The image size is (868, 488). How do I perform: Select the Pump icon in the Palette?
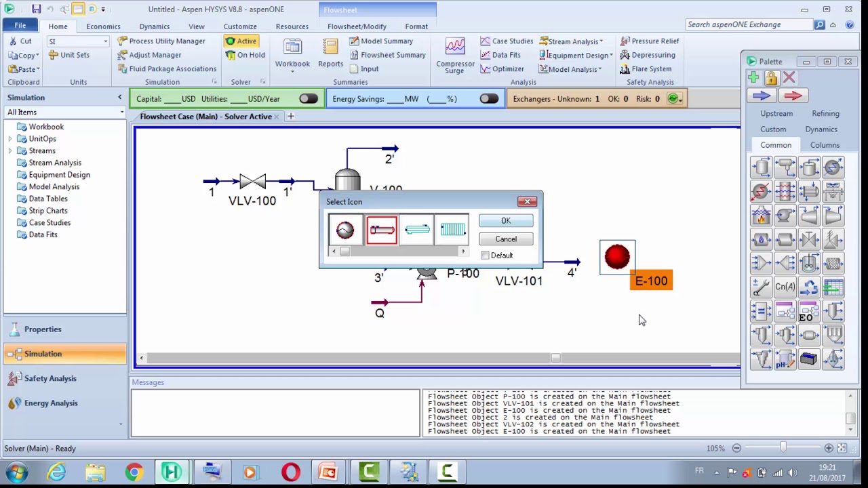[x=785, y=216]
